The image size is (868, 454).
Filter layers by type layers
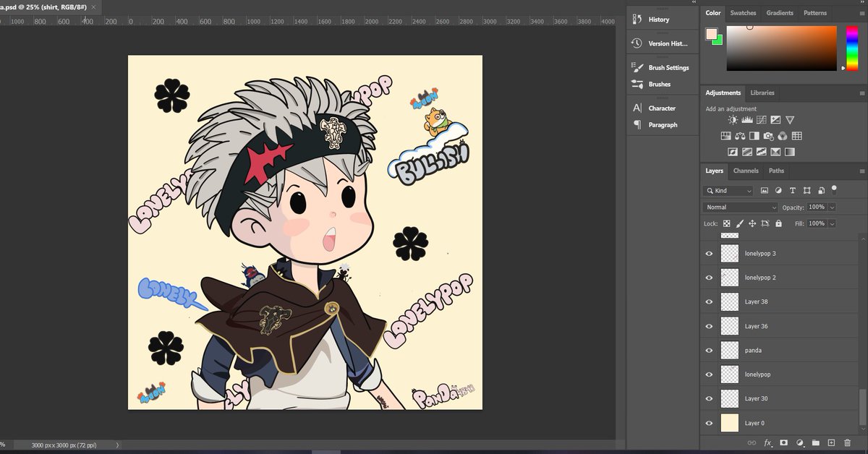click(793, 190)
